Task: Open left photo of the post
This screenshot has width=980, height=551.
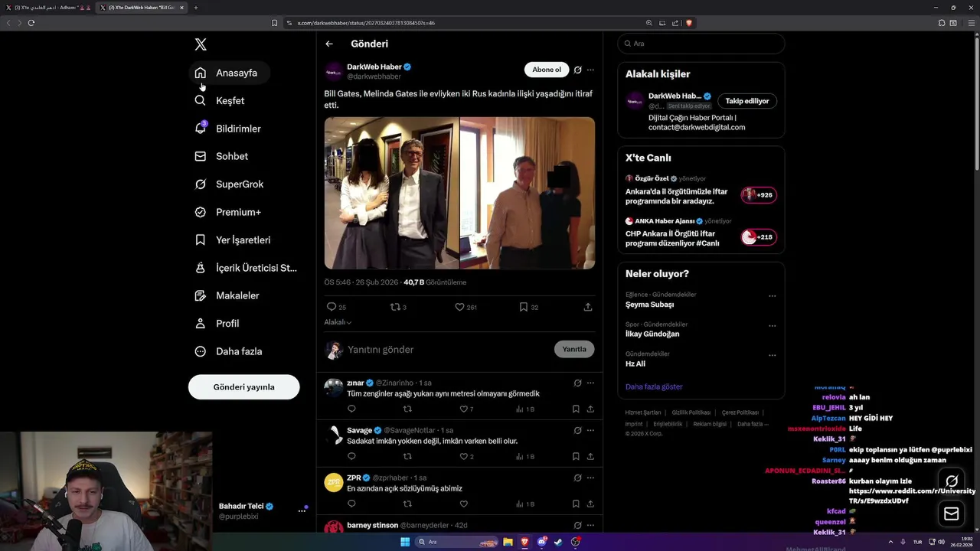Action: [391, 193]
